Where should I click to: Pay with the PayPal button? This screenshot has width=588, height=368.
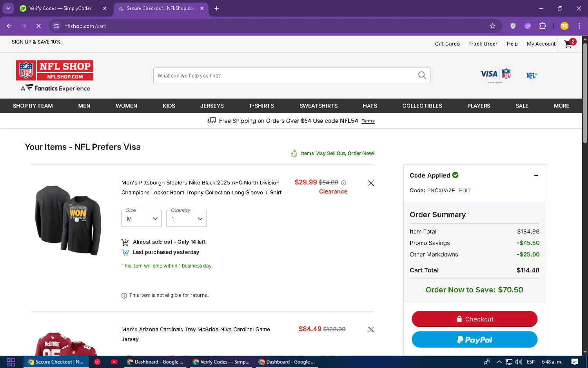[474, 339]
